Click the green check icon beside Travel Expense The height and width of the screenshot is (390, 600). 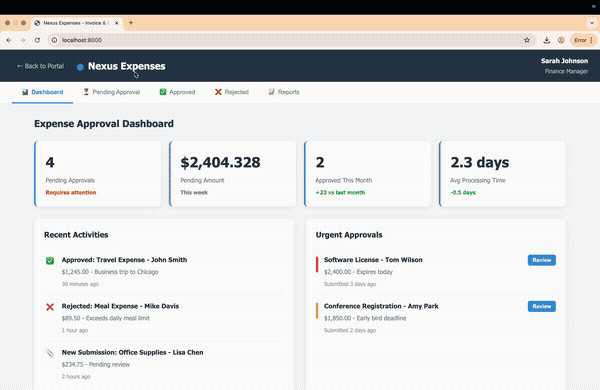(x=50, y=261)
